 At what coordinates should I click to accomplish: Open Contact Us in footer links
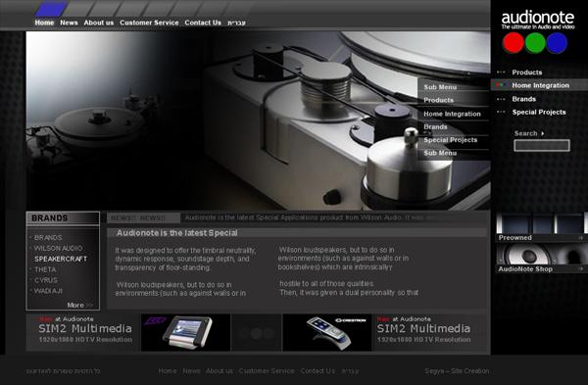(318, 371)
